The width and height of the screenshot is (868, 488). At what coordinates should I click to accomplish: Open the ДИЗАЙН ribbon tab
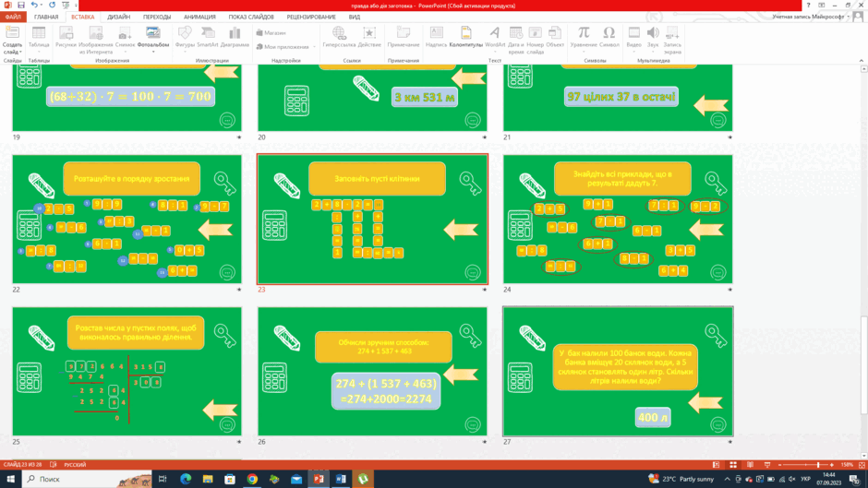coord(118,18)
